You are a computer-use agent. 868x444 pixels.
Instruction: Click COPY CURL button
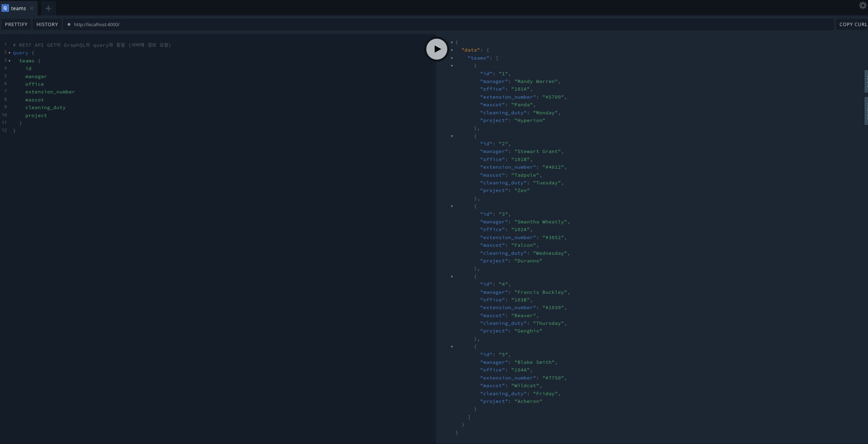pyautogui.click(x=853, y=24)
